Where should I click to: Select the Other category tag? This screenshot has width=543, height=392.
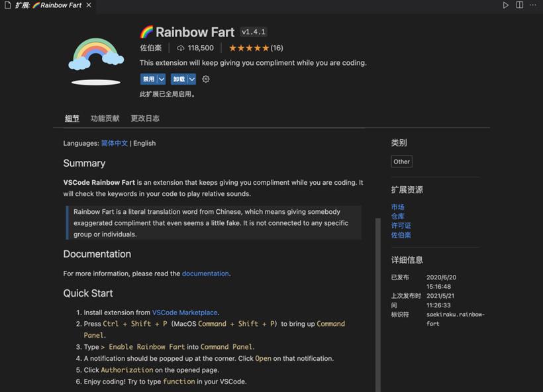pos(402,162)
